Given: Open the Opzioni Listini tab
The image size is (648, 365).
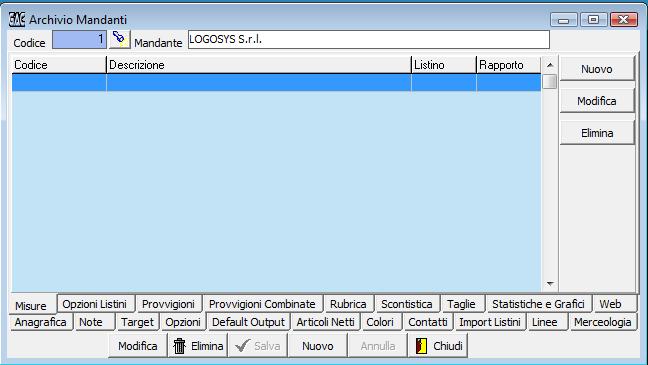Looking at the screenshot, I should pos(95,304).
